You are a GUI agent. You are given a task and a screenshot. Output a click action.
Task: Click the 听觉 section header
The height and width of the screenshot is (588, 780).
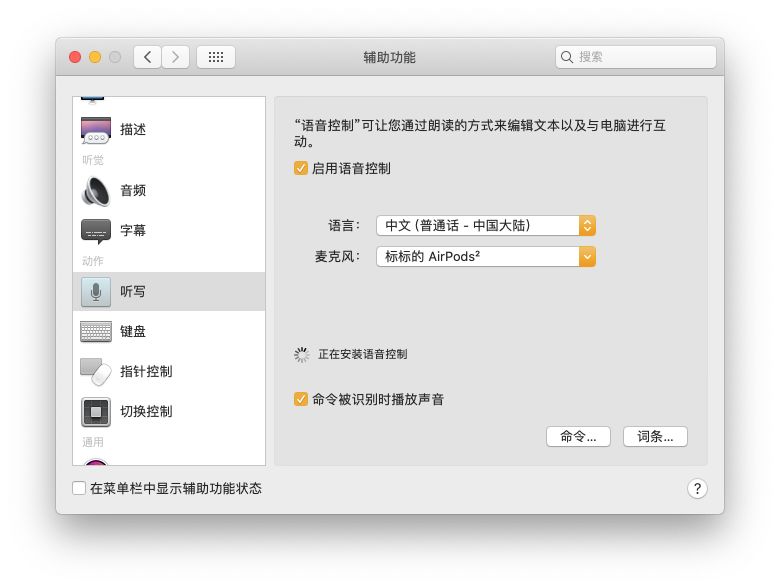click(x=93, y=160)
